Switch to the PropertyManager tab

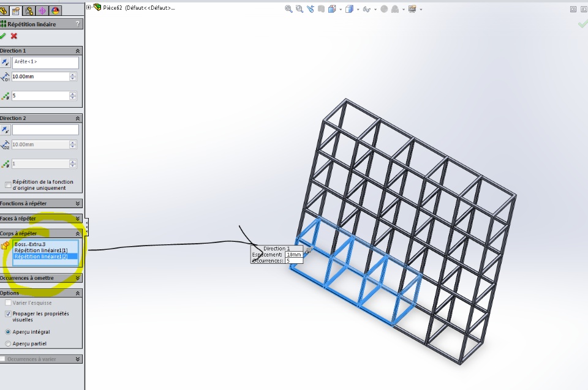(16, 11)
